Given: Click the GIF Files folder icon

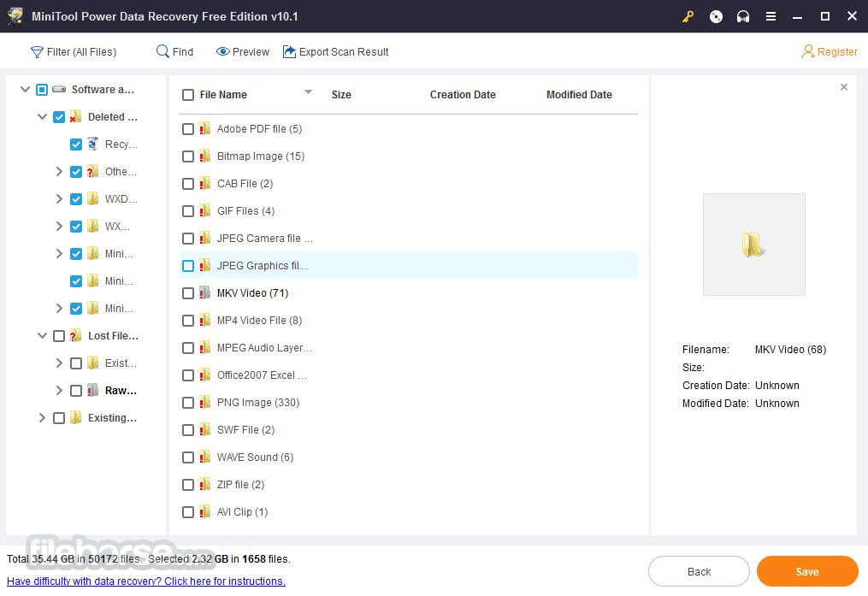Looking at the screenshot, I should [x=205, y=211].
